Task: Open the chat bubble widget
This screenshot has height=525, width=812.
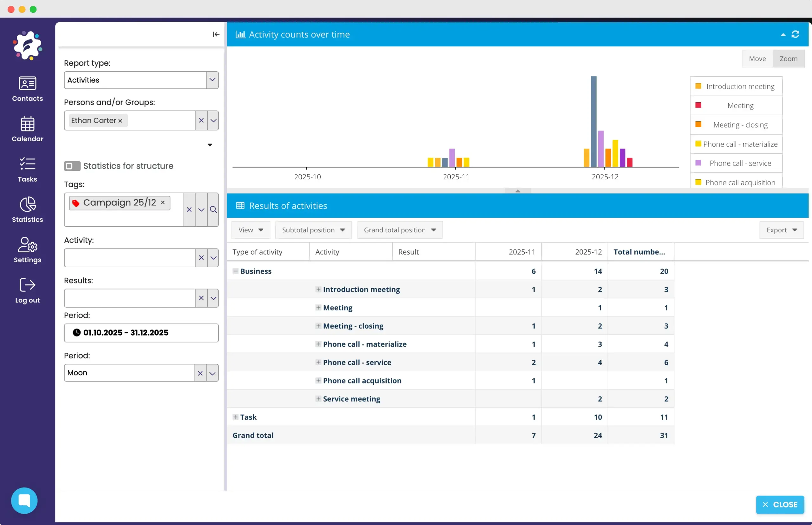Action: coord(24,500)
